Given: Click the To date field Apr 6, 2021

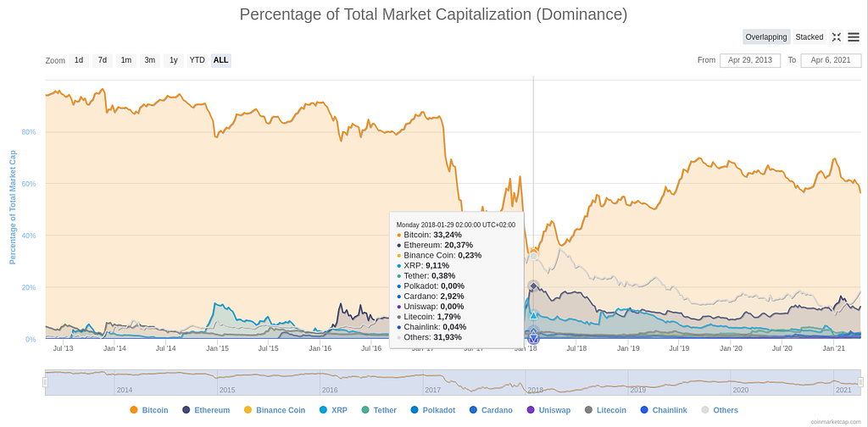Looking at the screenshot, I should point(831,60).
